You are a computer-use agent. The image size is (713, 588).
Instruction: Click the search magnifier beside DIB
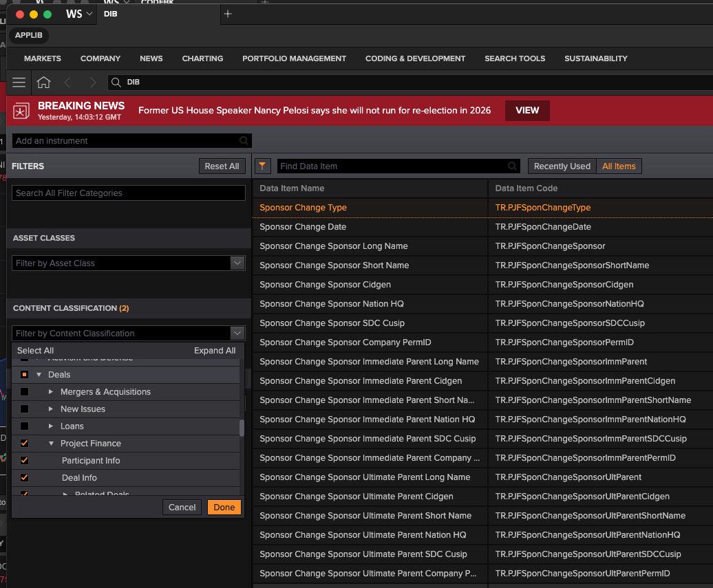point(116,83)
